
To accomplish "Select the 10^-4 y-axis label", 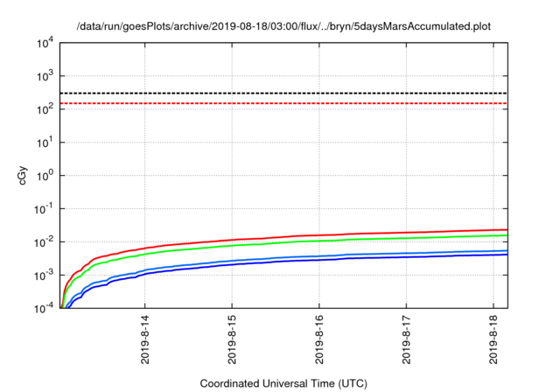I will coord(43,308).
